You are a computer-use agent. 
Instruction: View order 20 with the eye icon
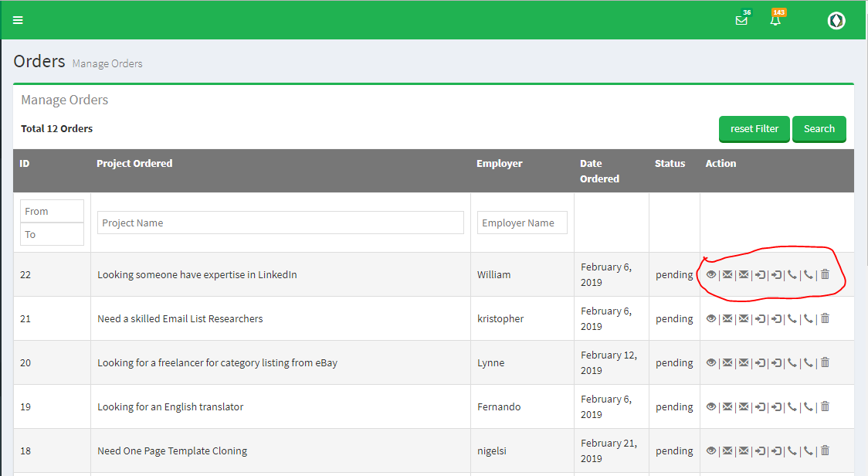click(711, 362)
